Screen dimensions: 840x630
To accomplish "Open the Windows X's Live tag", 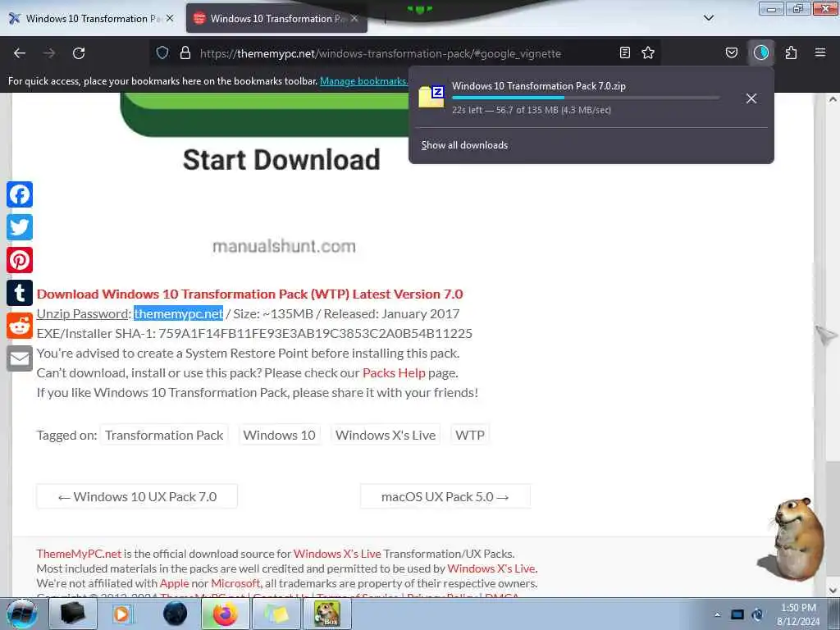I will click(x=386, y=435).
